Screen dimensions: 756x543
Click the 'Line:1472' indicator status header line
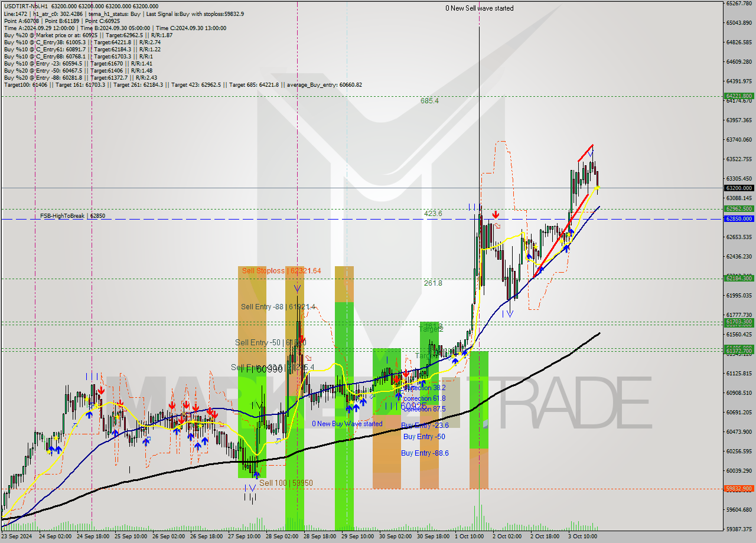[x=123, y=14]
